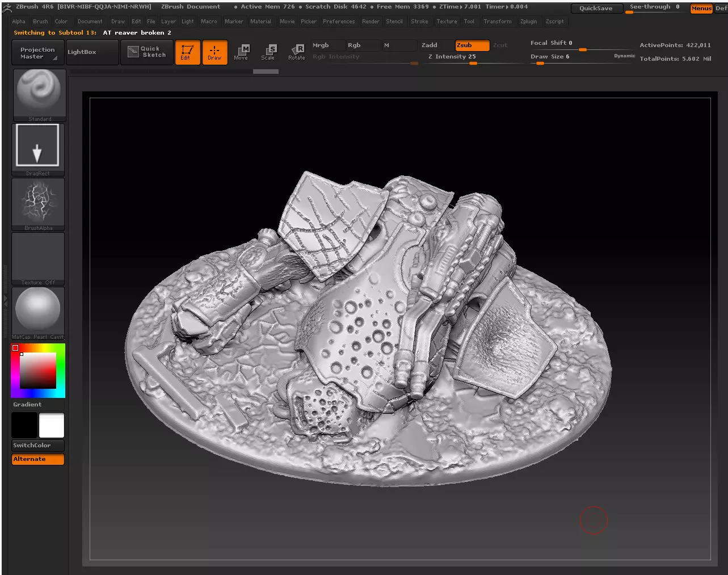The width and height of the screenshot is (728, 575).
Task: Click the Focal Shift slider
Action: pos(582,45)
